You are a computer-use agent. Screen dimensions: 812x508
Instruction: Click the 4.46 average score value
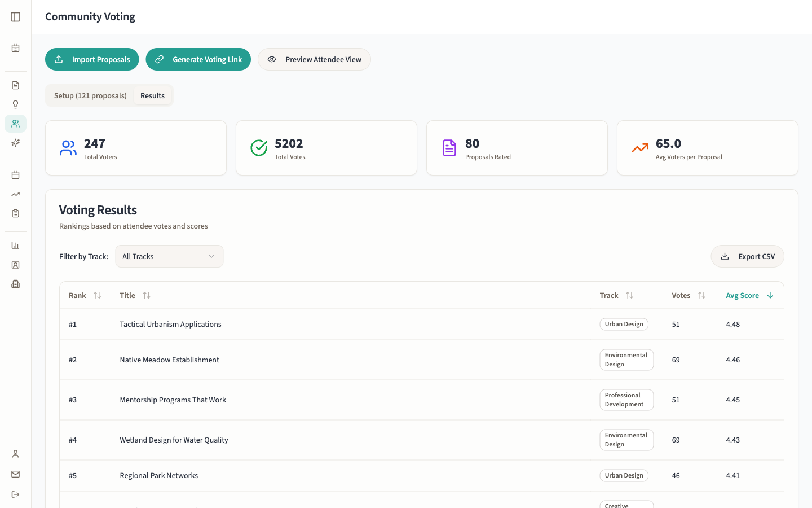click(732, 360)
